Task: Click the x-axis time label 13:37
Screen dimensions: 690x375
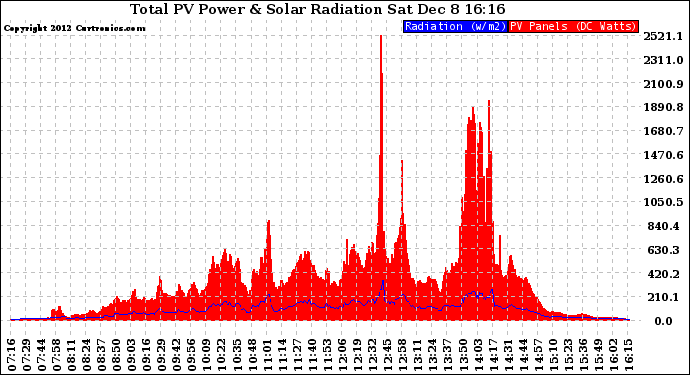Action: tap(448, 354)
